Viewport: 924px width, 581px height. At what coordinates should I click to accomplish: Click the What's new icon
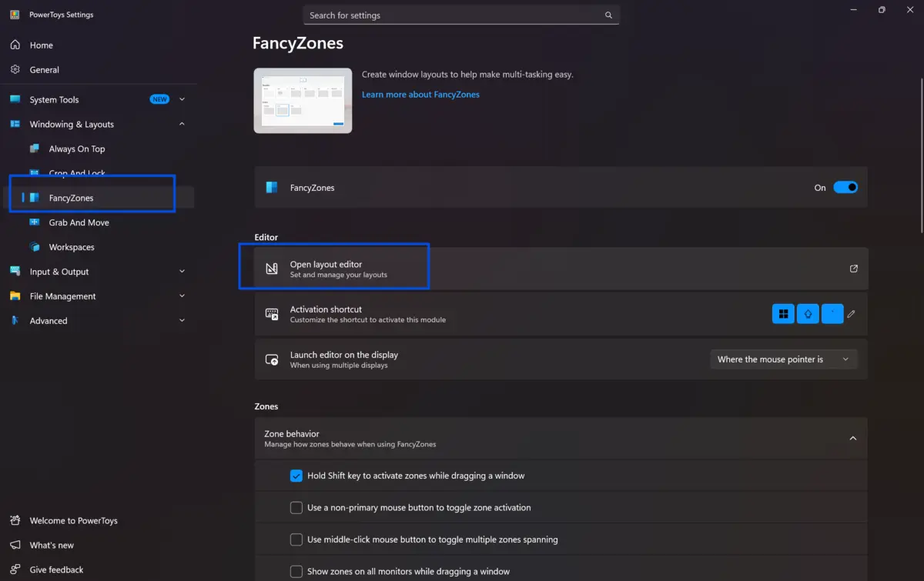tap(15, 546)
